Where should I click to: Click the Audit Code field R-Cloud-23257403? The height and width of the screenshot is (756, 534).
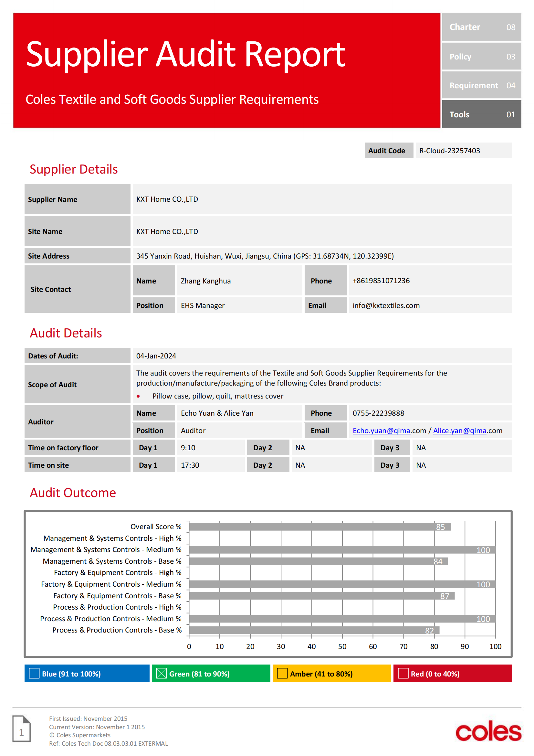click(464, 151)
